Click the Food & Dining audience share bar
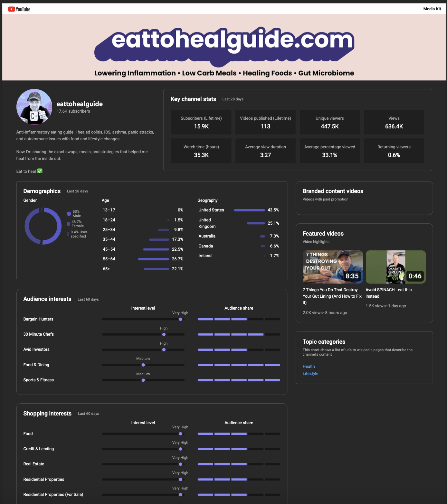Viewport: 447px width, 504px height. click(239, 365)
